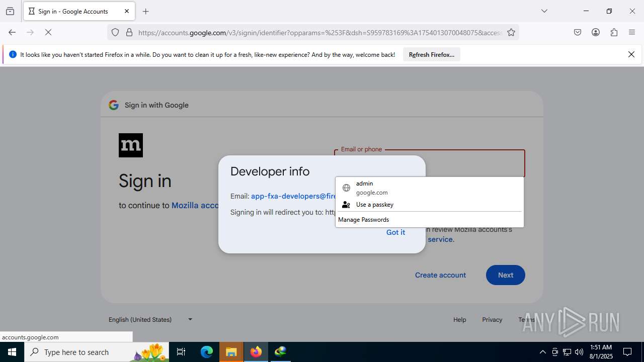Open English (United States) language dropdown
This screenshot has height=362, width=644.
150,319
